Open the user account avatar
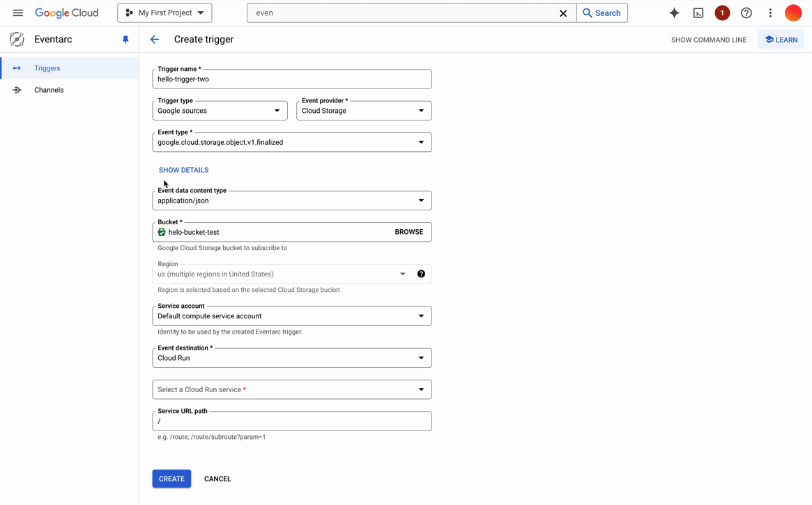This screenshot has height=505, width=812. pos(793,13)
